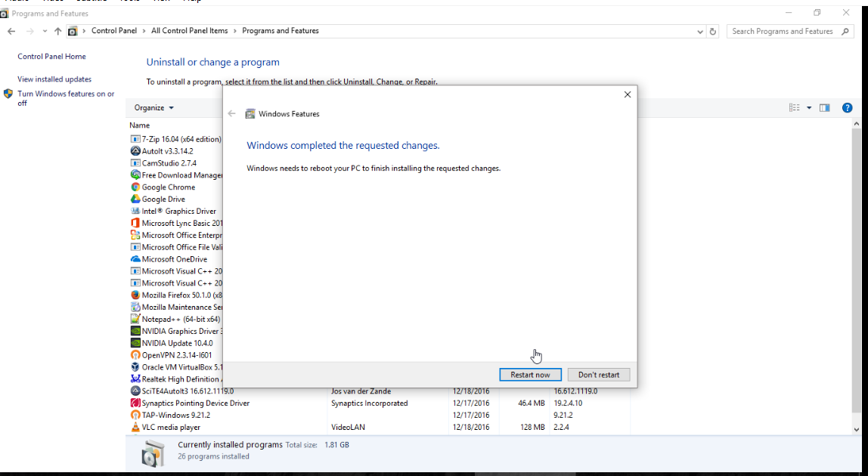Select the Mozilla Firefox 50.1.0 icon
Viewport: 868px width, 476px height.
point(135,295)
